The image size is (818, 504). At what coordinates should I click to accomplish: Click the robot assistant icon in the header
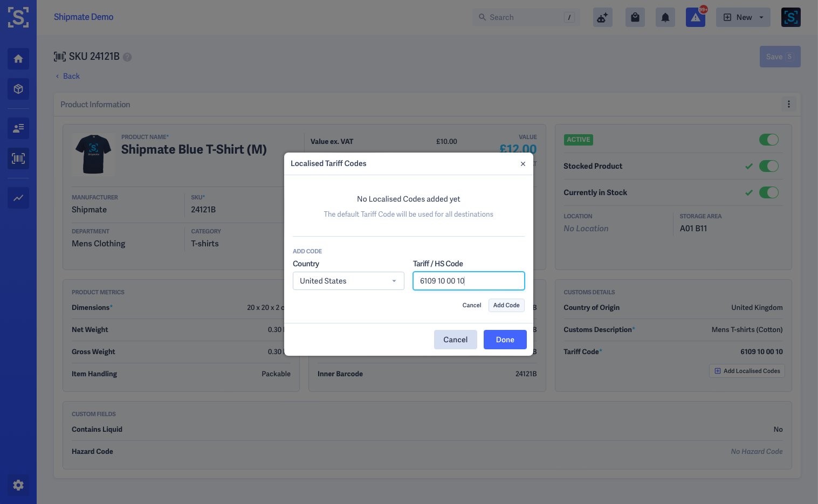point(602,17)
